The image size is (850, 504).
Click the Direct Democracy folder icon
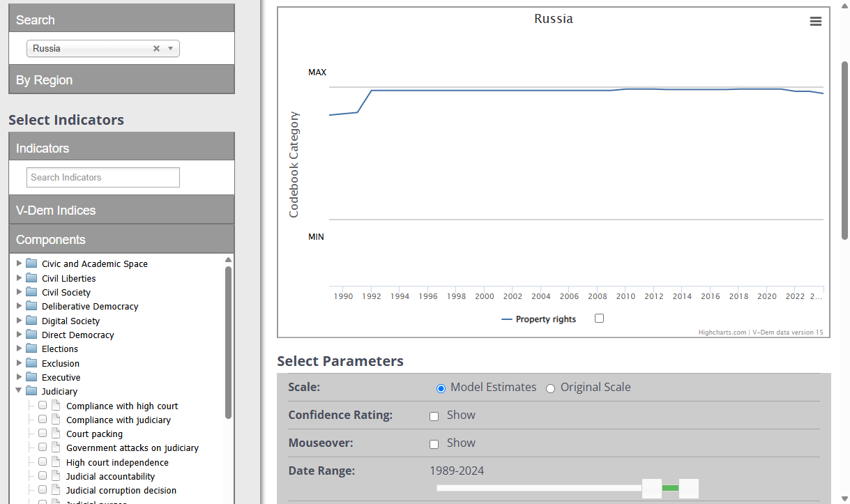click(31, 335)
